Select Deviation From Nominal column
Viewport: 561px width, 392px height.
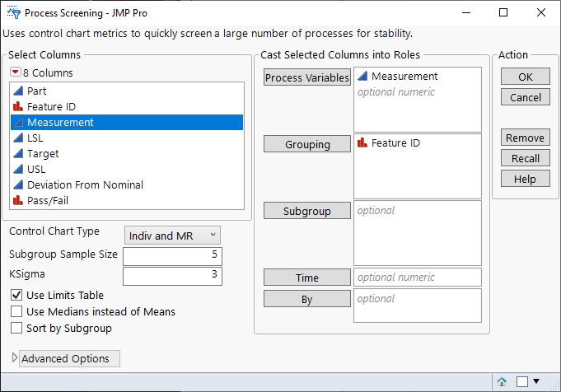(x=85, y=184)
